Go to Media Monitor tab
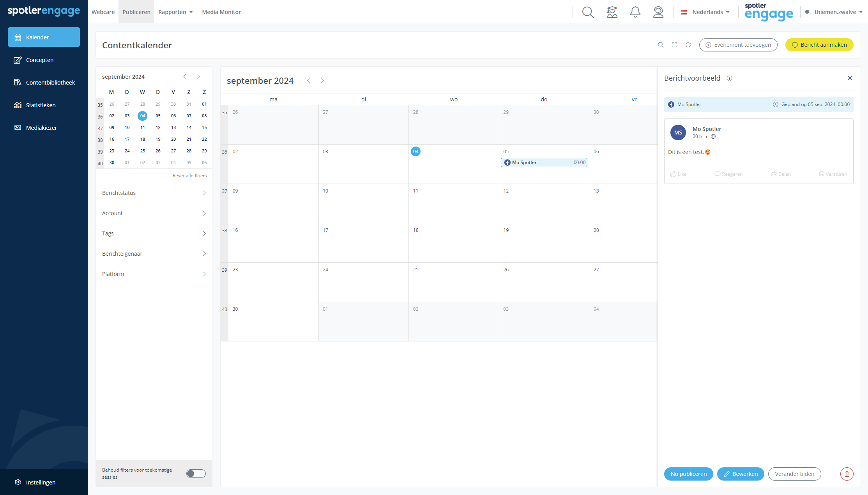This screenshot has width=868, height=495. [x=221, y=12]
